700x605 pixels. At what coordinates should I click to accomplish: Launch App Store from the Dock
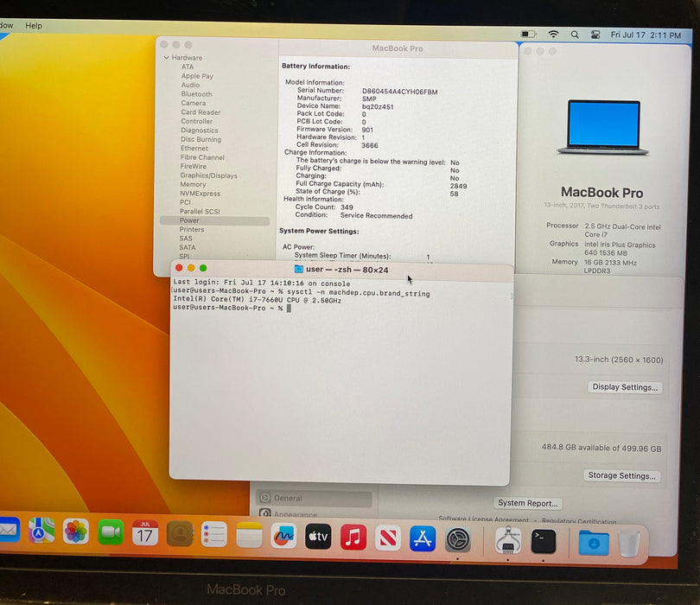[423, 539]
